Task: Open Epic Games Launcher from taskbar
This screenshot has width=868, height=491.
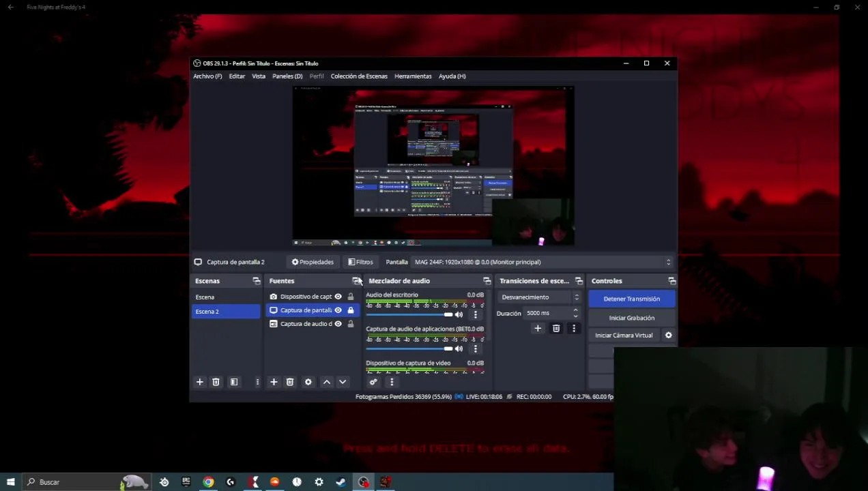Action: pos(186,482)
